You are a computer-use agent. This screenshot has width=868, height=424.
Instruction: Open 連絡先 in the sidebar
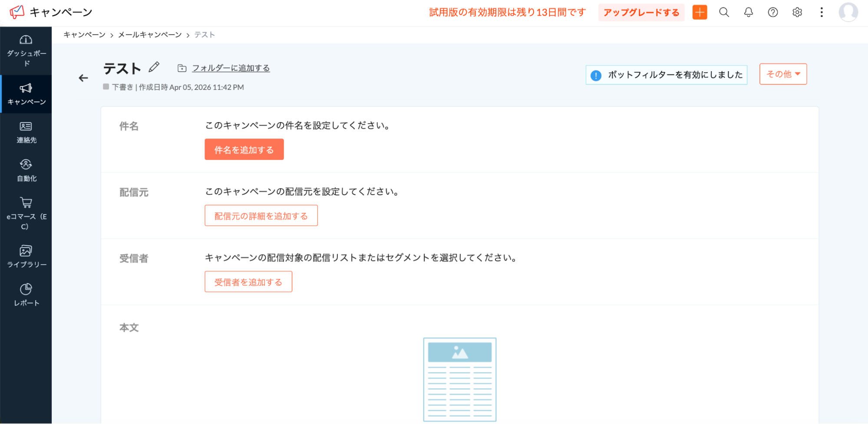tap(26, 132)
